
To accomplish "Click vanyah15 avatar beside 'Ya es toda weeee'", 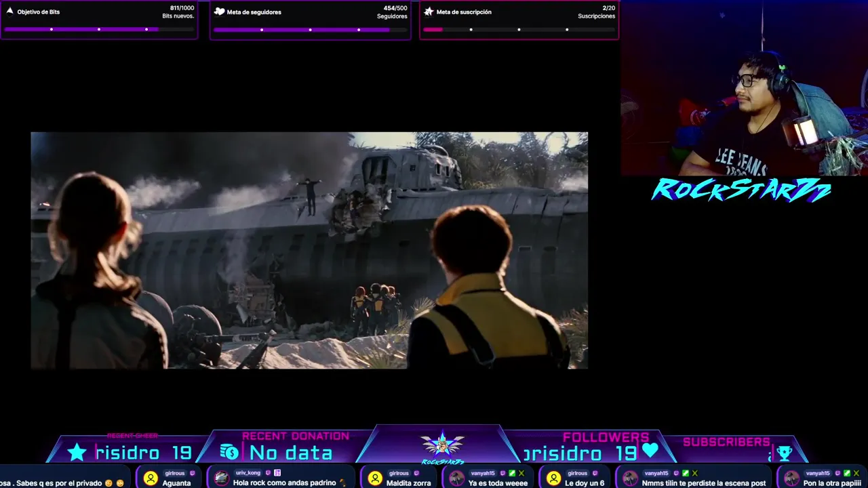I will (457, 478).
